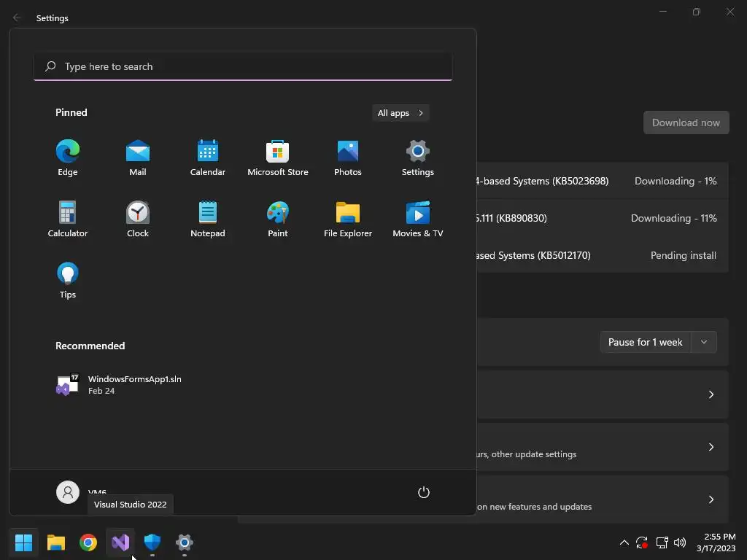747x560 pixels.
Task: Open the Paint app
Action: 278,219
